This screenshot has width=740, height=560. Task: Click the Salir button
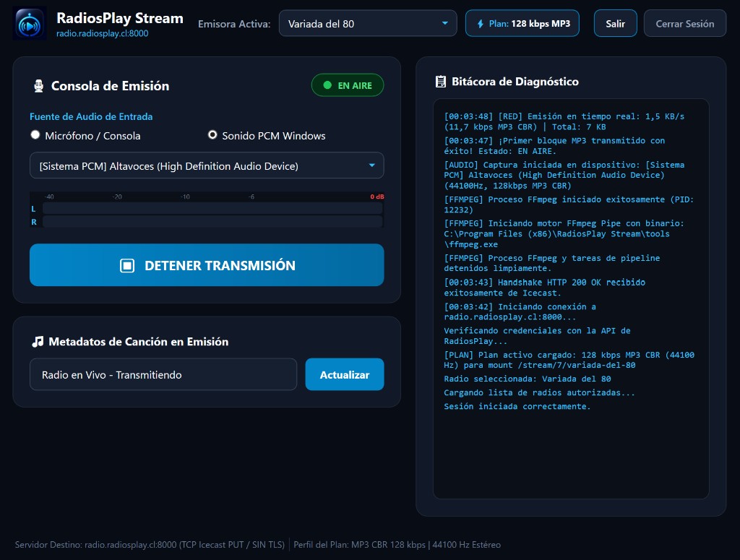616,23
